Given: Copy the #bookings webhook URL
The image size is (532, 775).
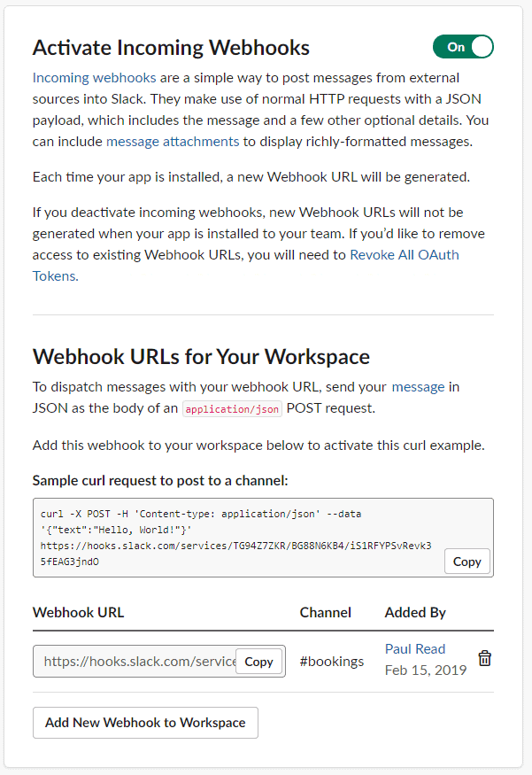Looking at the screenshot, I should [x=258, y=662].
